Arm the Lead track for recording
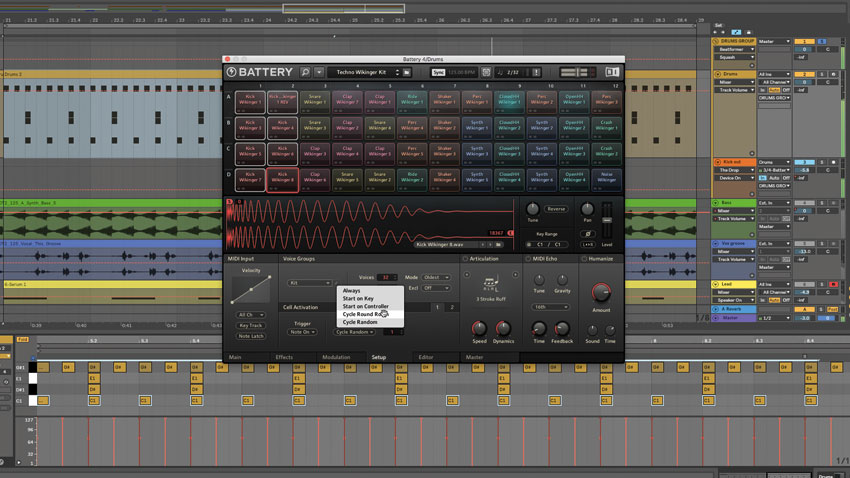The width and height of the screenshot is (850, 478). (833, 284)
